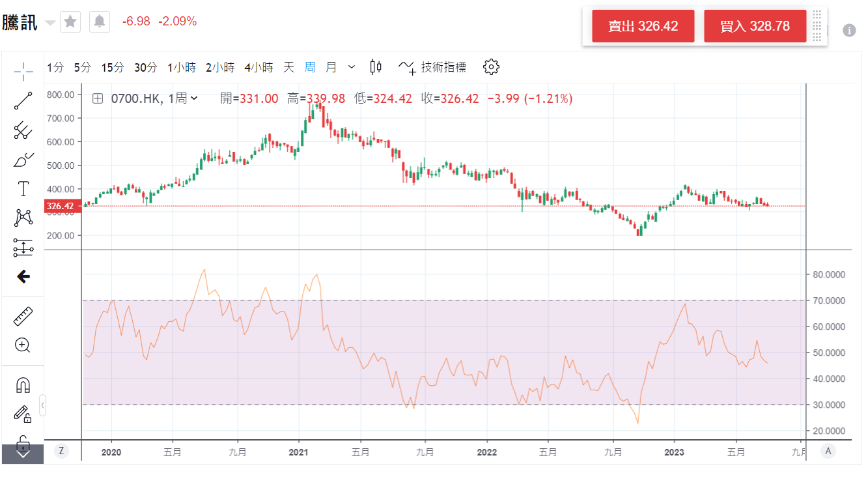Pick the brush drawing tool

(23, 160)
